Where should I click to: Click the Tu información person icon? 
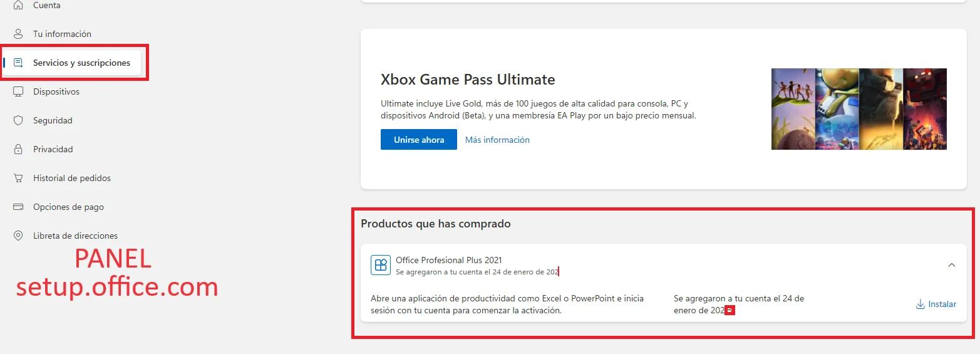(x=19, y=34)
